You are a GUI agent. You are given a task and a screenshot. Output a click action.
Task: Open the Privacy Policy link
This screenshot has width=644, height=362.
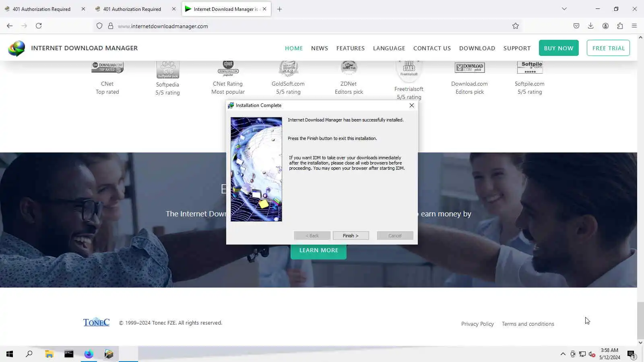477,324
